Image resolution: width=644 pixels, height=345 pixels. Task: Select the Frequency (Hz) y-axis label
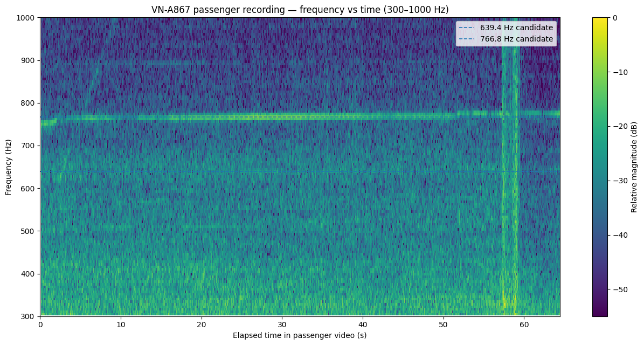8,167
